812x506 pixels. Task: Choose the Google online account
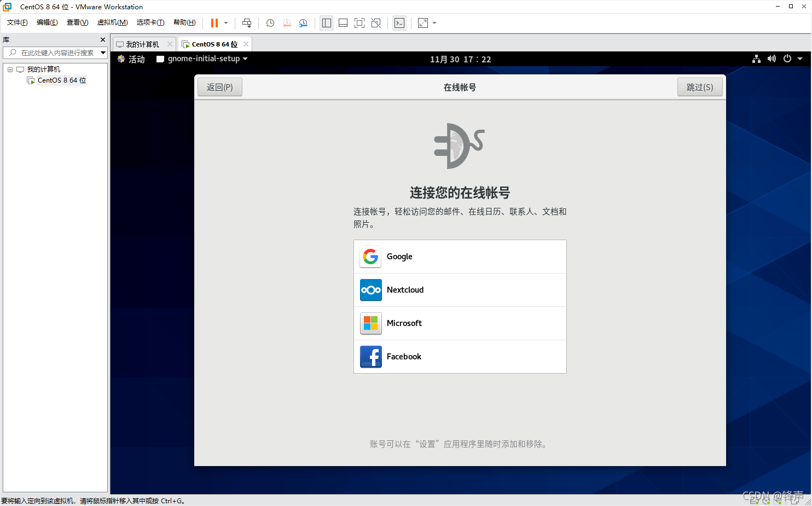(x=460, y=257)
